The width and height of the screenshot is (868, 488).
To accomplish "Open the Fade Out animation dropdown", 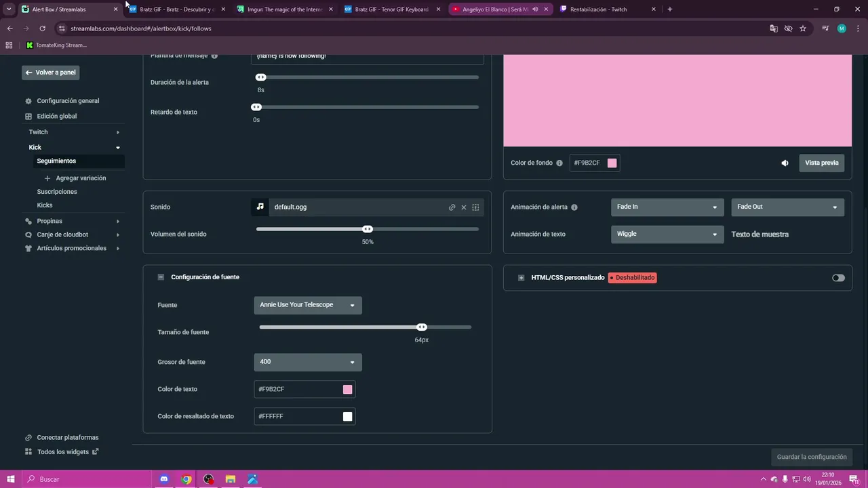I will (x=788, y=207).
